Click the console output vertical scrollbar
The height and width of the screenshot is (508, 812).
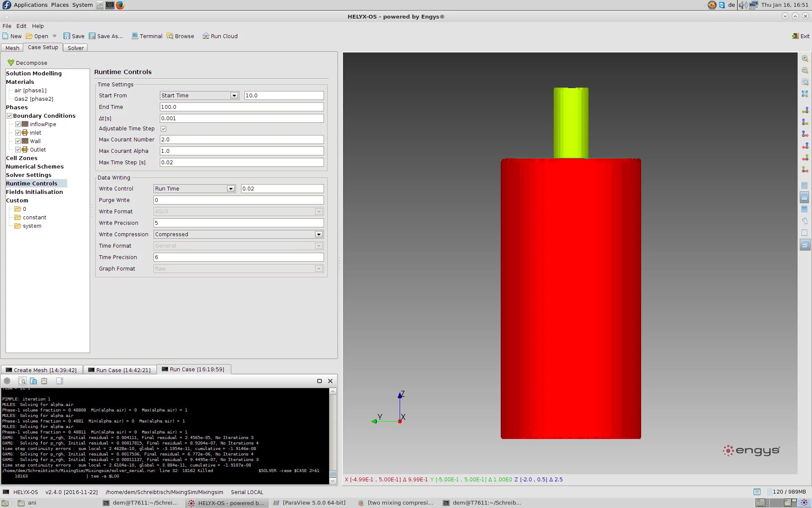333,436
